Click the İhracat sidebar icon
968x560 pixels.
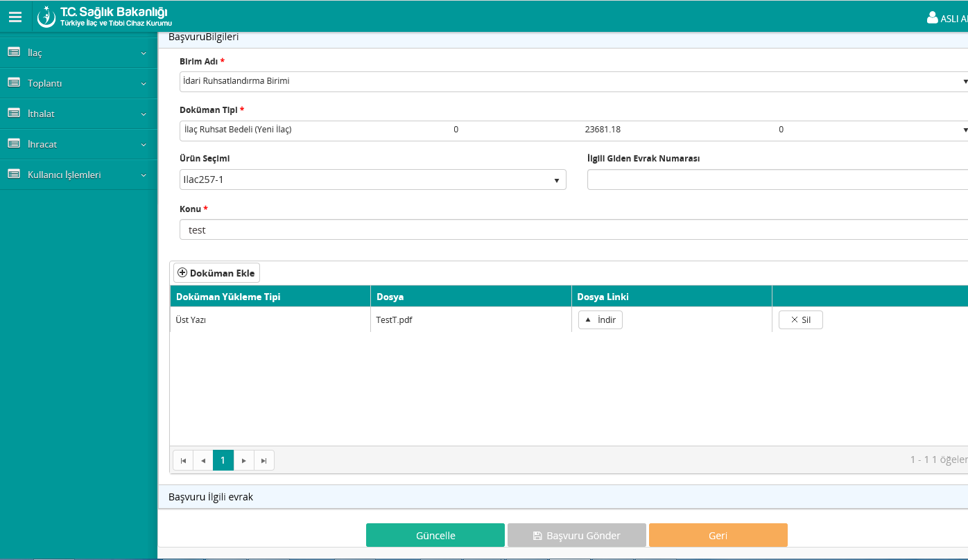point(13,143)
